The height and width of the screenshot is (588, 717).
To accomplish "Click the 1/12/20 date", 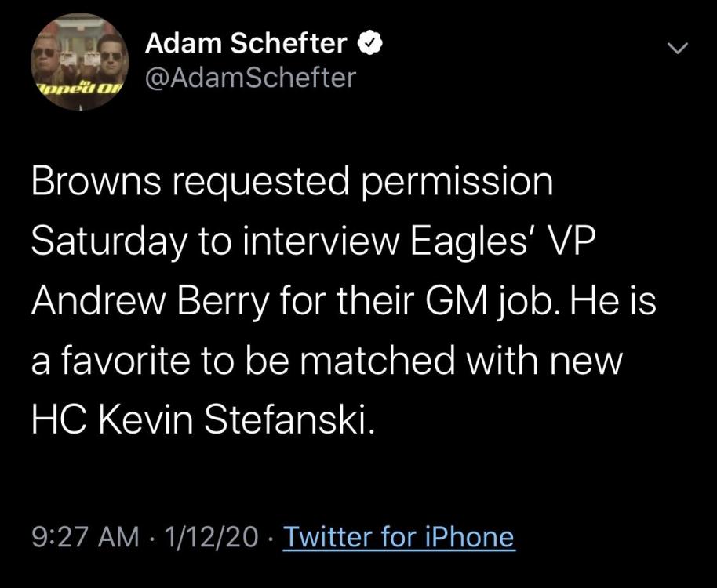I will point(211,537).
